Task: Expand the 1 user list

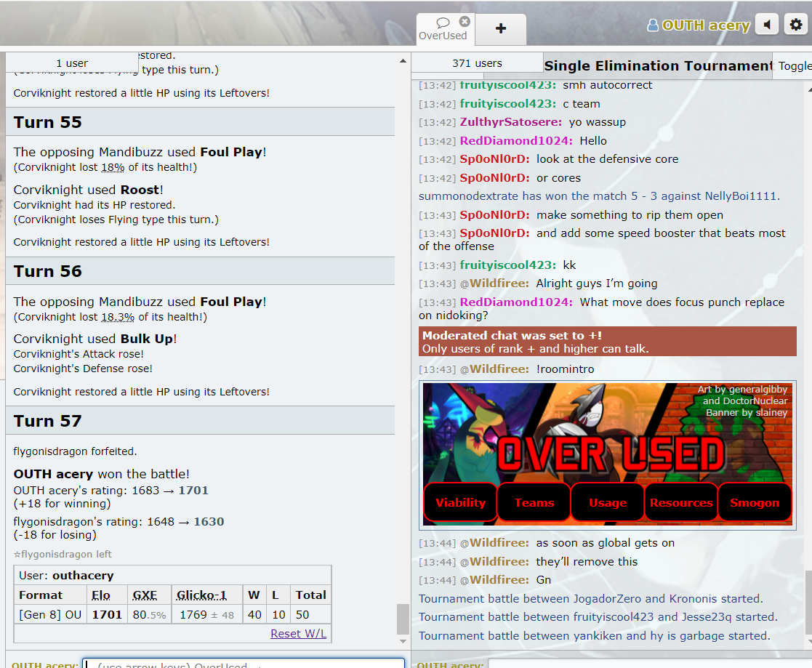Action: pyautogui.click(x=72, y=63)
